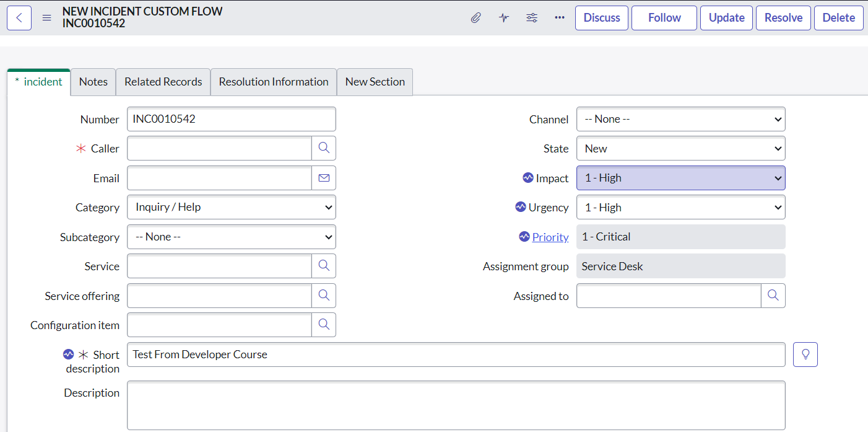The height and width of the screenshot is (432, 868).
Task: Click the Assigned to lookup icon
Action: point(773,296)
